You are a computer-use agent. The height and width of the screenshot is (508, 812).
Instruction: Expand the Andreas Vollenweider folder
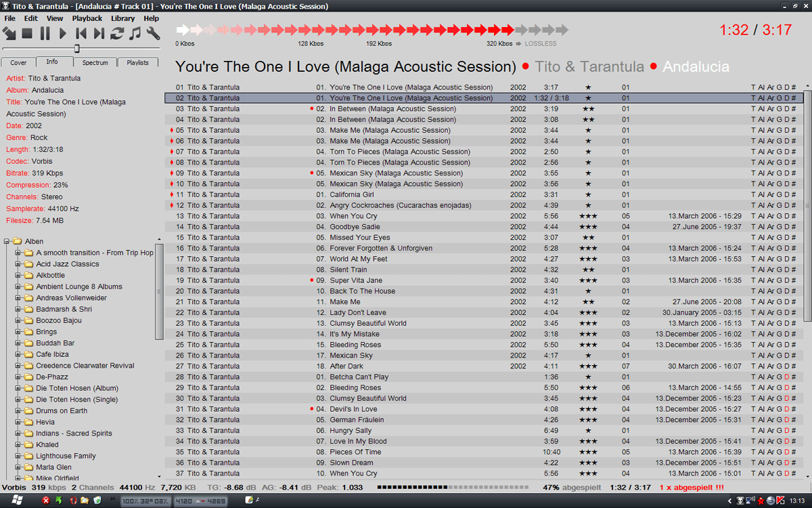tap(18, 298)
